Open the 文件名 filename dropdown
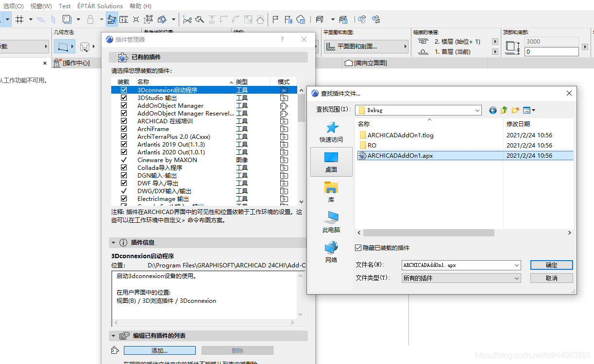Screen dimensions: 594x364 (x=516, y=265)
